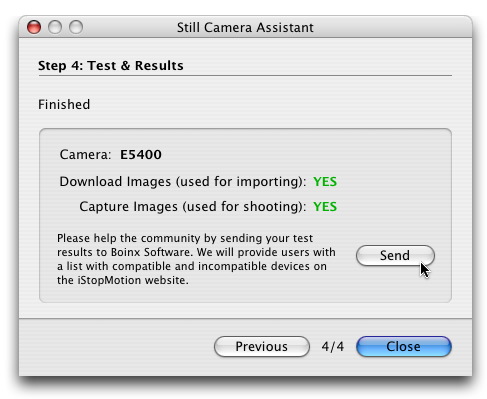Go back with the Previous button
The height and width of the screenshot is (399, 487).
[262, 346]
